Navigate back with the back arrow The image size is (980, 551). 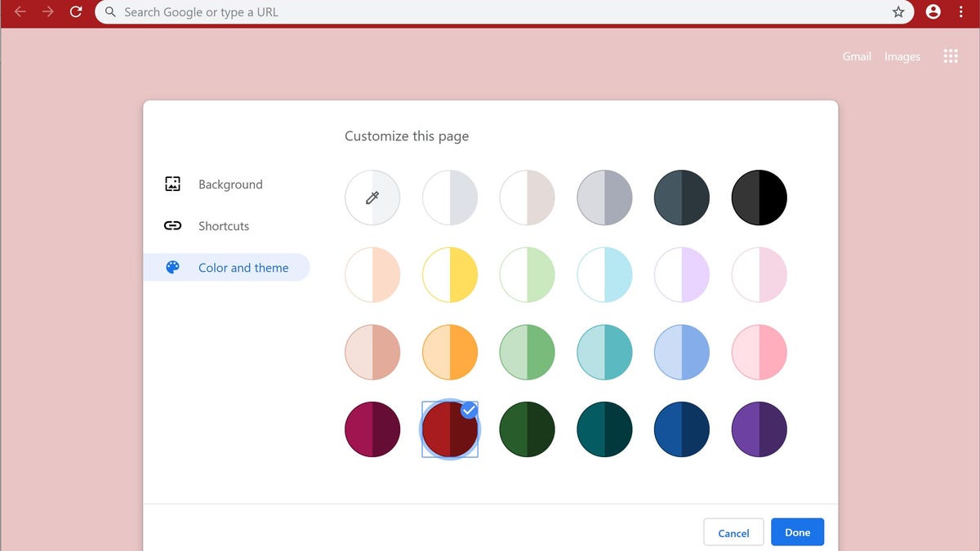20,12
